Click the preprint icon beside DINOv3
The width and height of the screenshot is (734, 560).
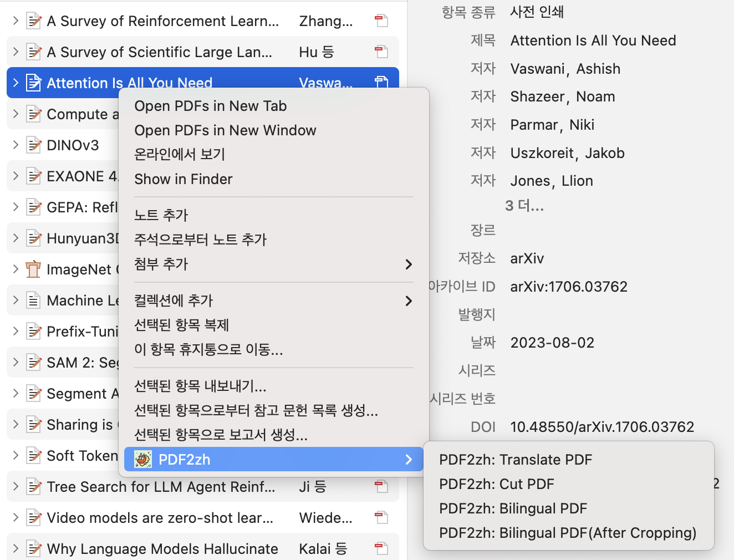[x=33, y=145]
